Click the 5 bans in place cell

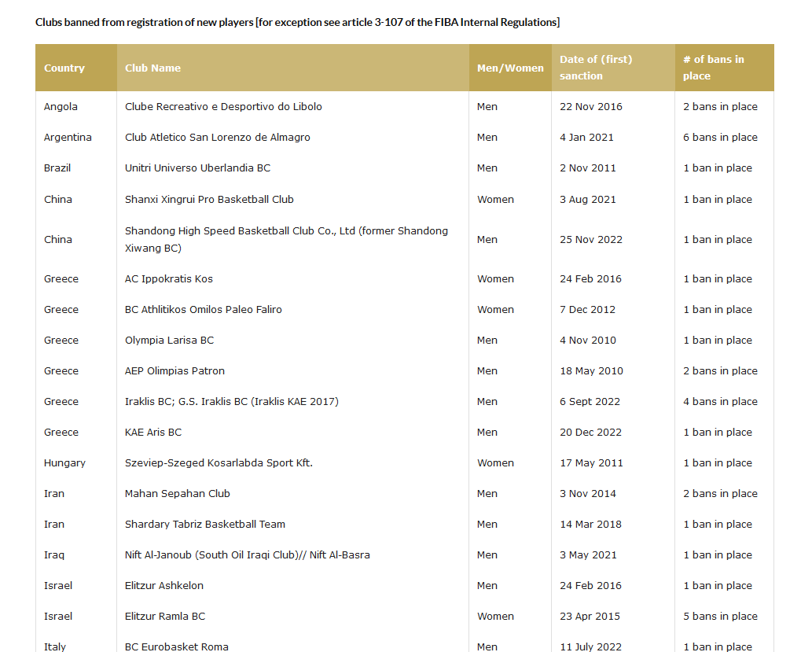tap(720, 617)
